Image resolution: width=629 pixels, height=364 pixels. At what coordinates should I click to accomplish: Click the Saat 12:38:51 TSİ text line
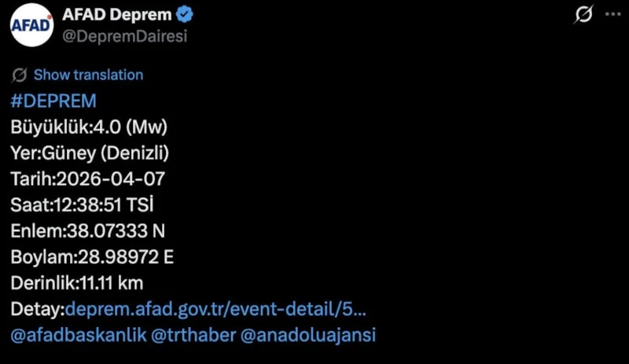(83, 205)
